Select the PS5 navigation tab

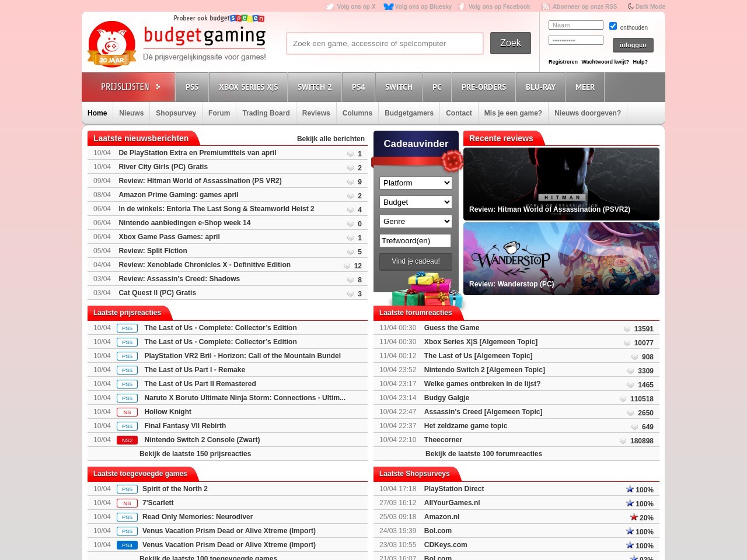(x=192, y=87)
